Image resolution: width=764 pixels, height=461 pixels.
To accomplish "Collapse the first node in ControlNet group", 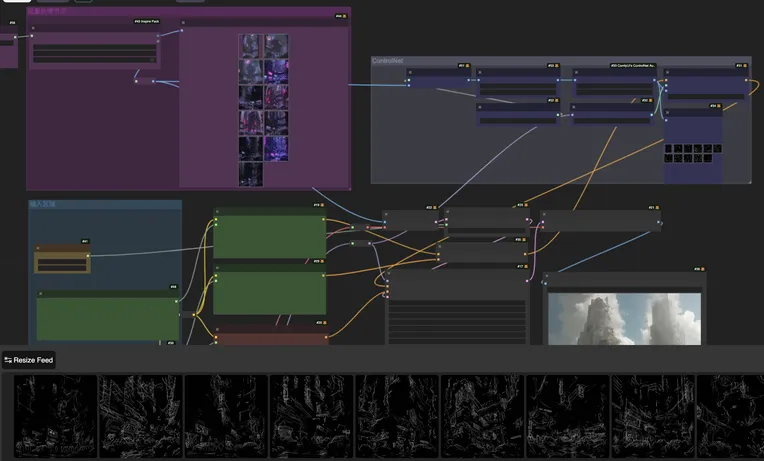I will [410, 72].
